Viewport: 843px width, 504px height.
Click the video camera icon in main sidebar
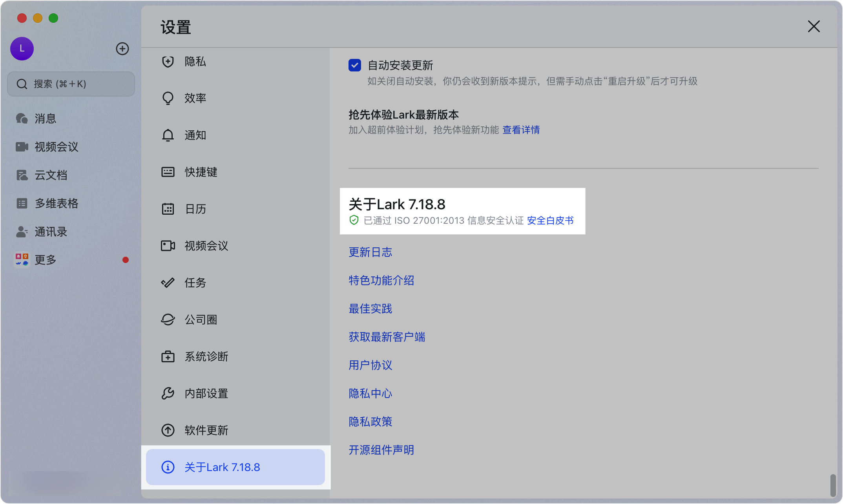(22, 147)
